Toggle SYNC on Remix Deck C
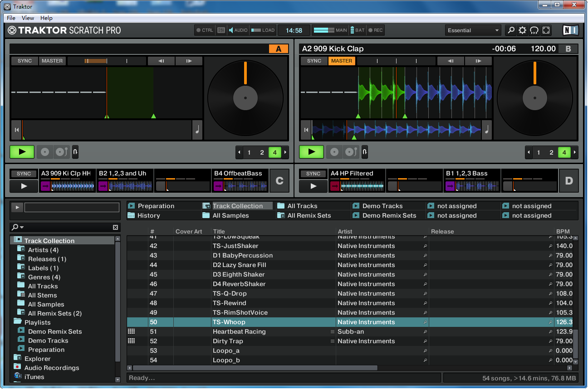The height and width of the screenshot is (389, 588). 24,174
